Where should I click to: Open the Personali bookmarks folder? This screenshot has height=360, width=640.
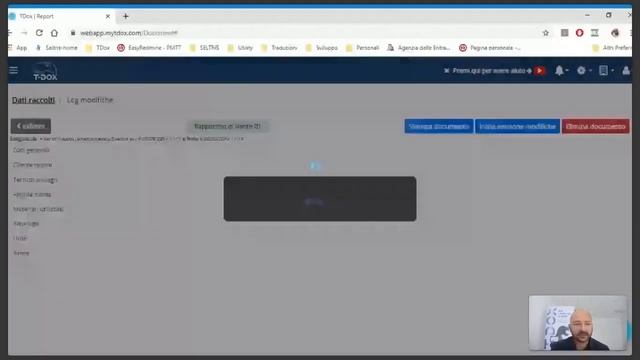[x=362, y=48]
